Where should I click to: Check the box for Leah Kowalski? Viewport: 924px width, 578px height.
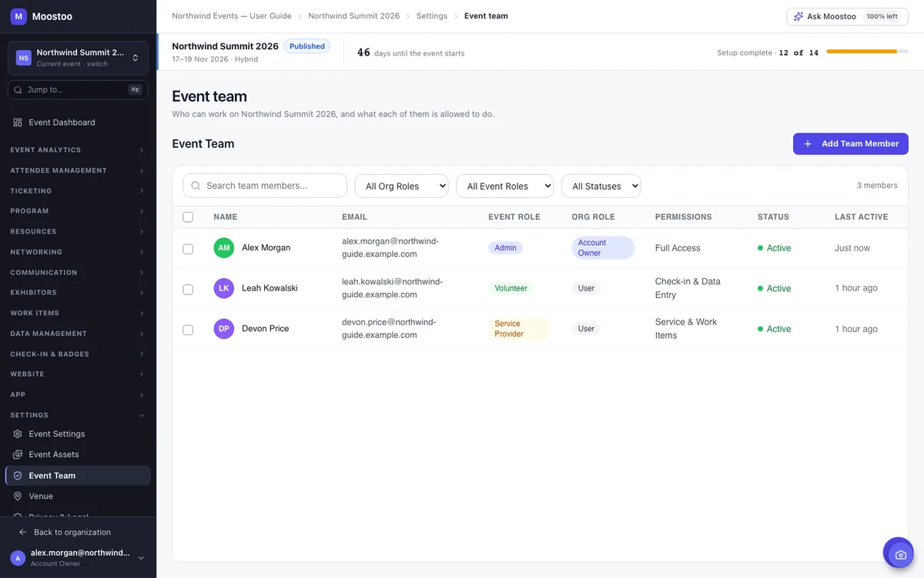coord(188,289)
